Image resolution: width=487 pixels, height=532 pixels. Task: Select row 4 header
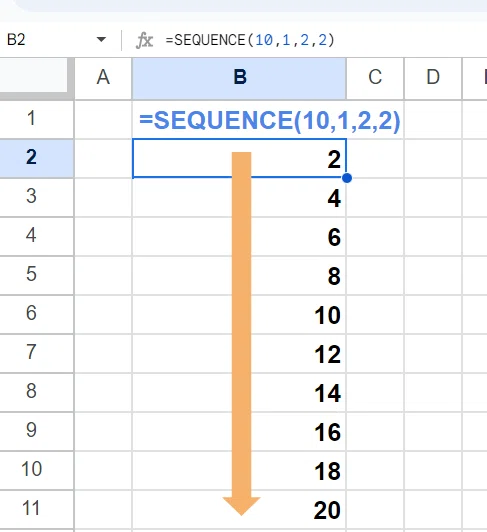pos(37,236)
